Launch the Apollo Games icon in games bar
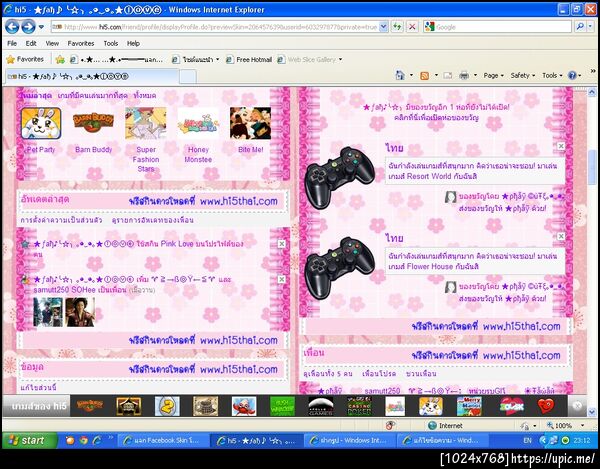The height and width of the screenshot is (469, 600). point(321,406)
